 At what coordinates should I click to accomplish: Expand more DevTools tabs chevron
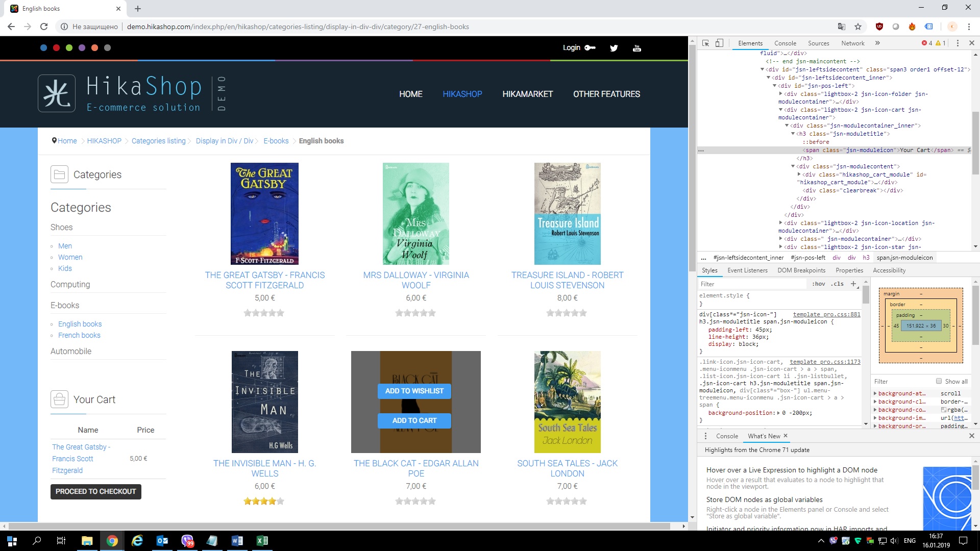click(x=877, y=43)
